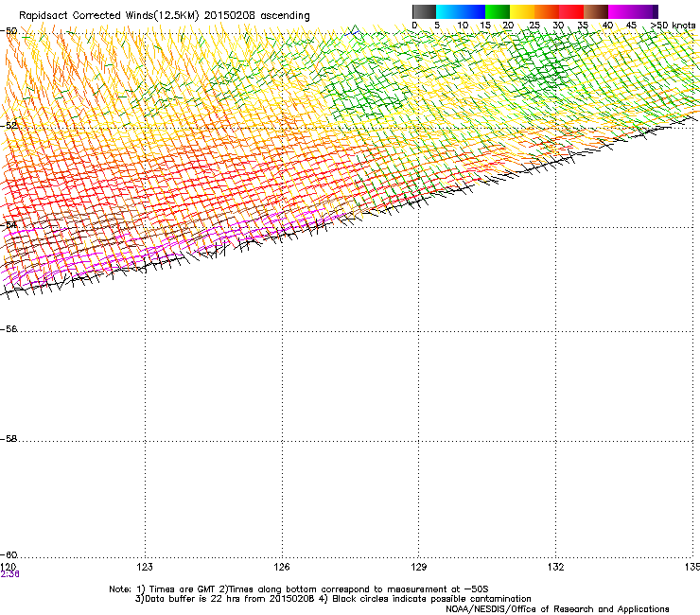Click the green 15-20 knots legend segment
Screen dimensions: 700x615
498,11
